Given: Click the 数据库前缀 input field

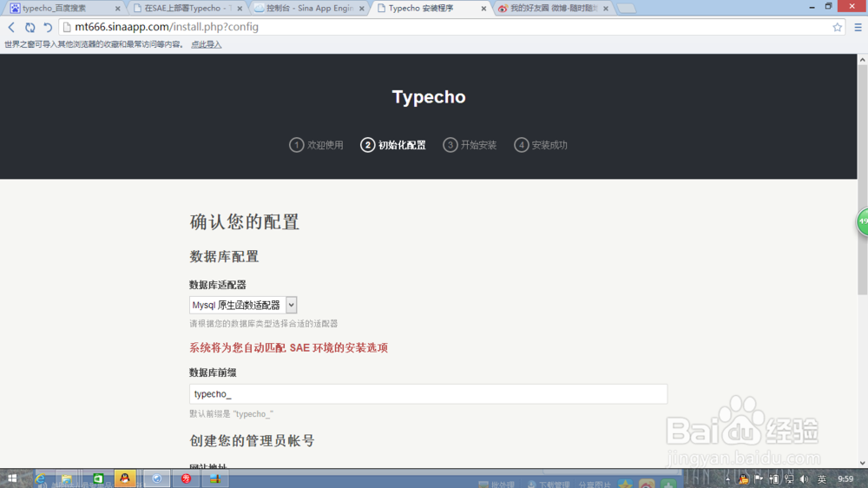Looking at the screenshot, I should 429,394.
